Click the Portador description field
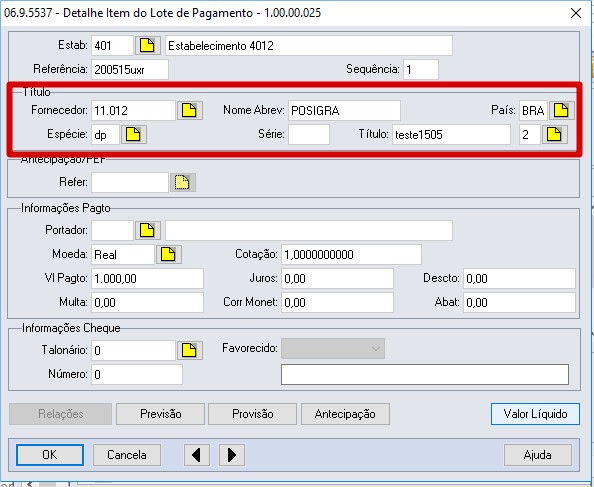Viewport: 594px width, 487px height. click(x=309, y=230)
